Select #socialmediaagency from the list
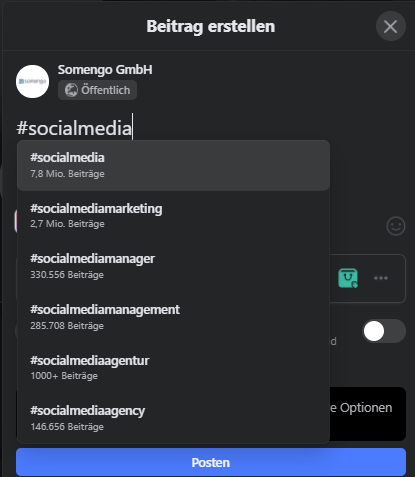Viewport: 415px width, 477px height. pyautogui.click(x=173, y=418)
